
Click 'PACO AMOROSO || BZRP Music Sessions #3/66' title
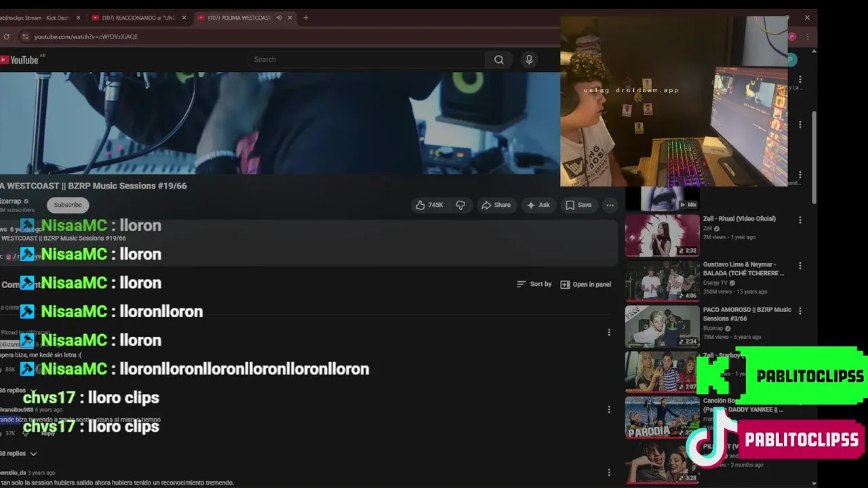tap(747, 314)
